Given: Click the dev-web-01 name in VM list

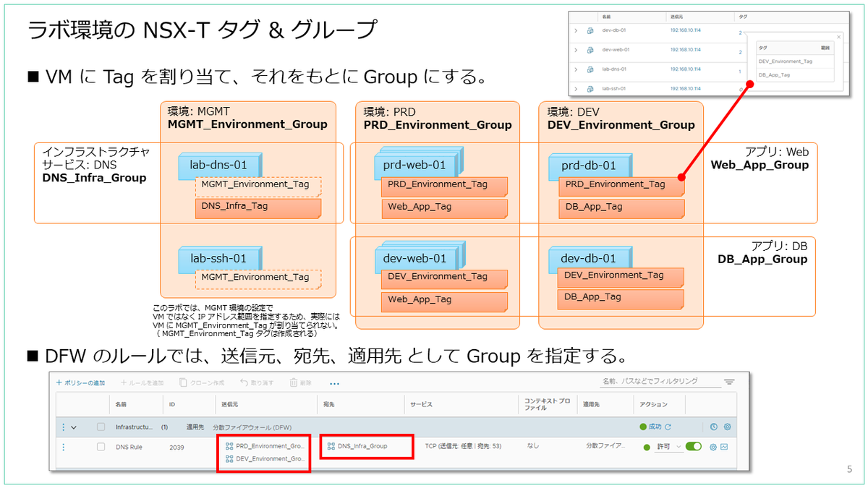Looking at the screenshot, I should [x=615, y=50].
